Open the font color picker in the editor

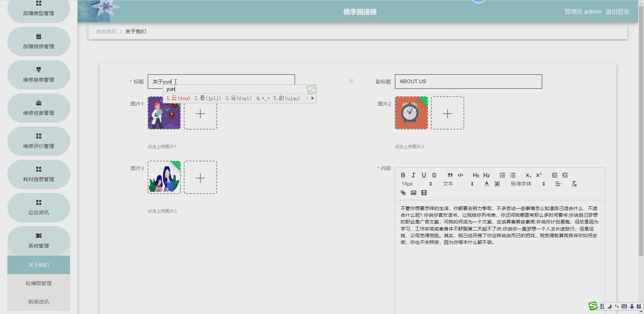[487, 184]
